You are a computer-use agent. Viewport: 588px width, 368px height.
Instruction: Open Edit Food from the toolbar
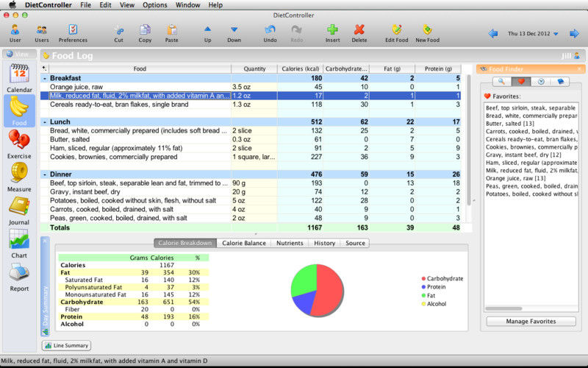397,33
